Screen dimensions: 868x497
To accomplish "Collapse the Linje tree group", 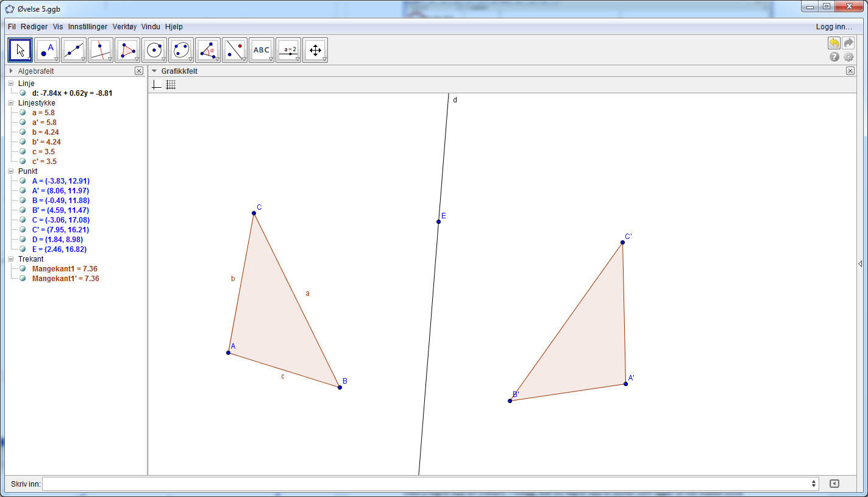I will [x=10, y=84].
